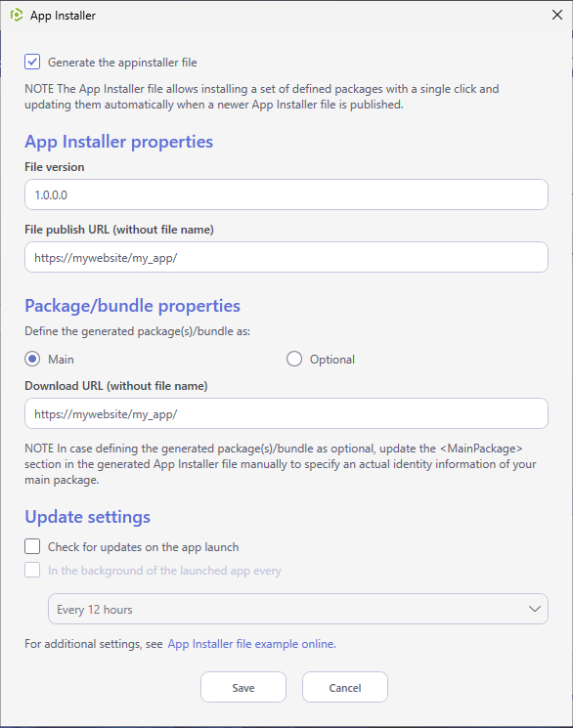
Task: Close the App Installer dialog with the X
Action: point(556,15)
